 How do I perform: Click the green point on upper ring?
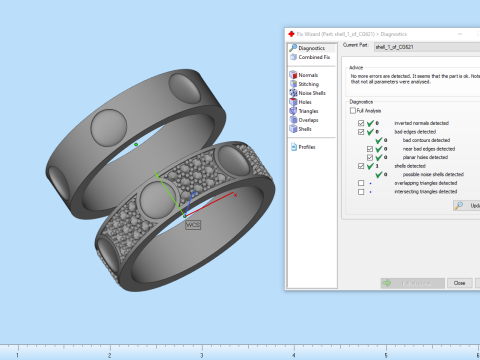(x=136, y=144)
